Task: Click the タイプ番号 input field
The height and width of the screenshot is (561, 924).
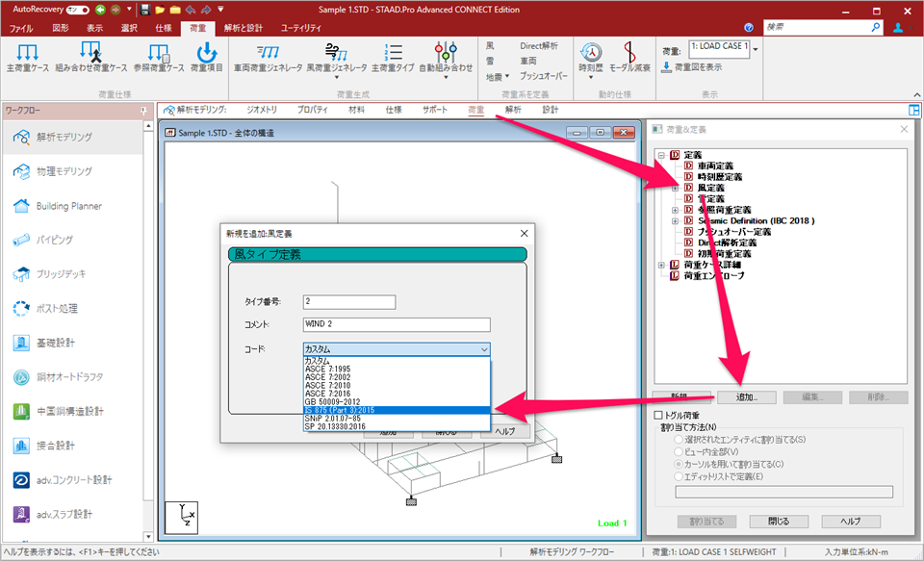Action: (x=349, y=302)
